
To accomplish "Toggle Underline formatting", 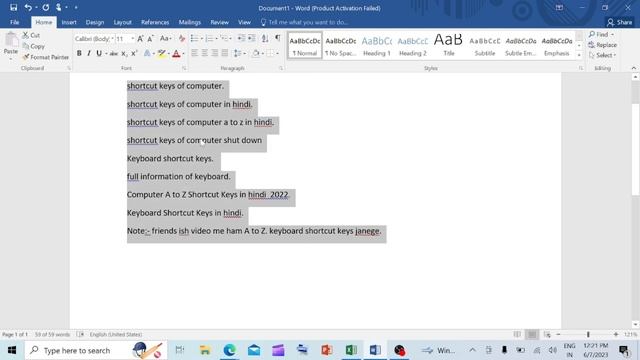I will (99, 53).
